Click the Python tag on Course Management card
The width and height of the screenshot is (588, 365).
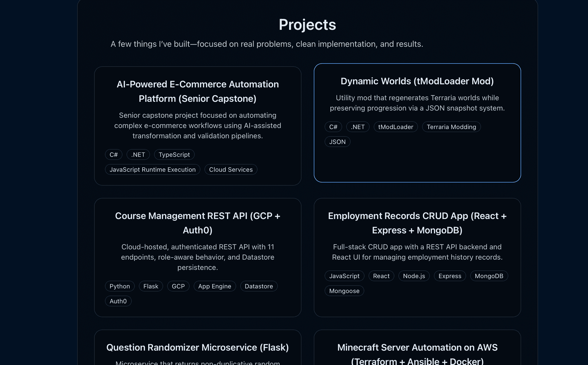pyautogui.click(x=120, y=286)
